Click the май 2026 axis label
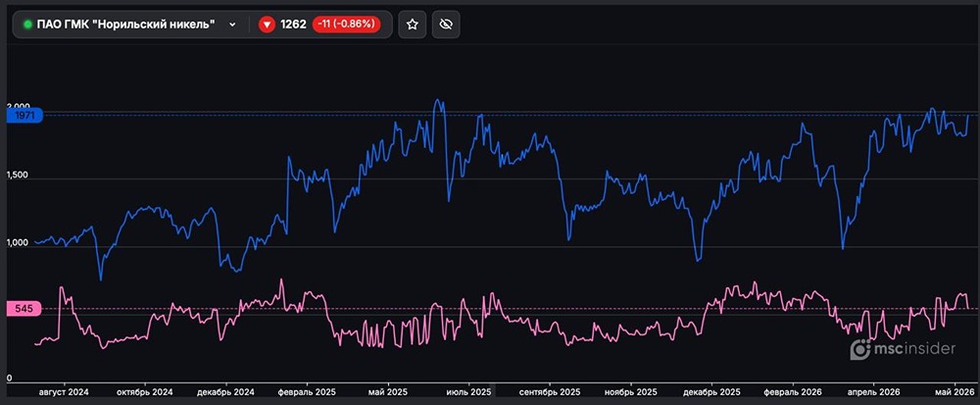 pos(955,392)
